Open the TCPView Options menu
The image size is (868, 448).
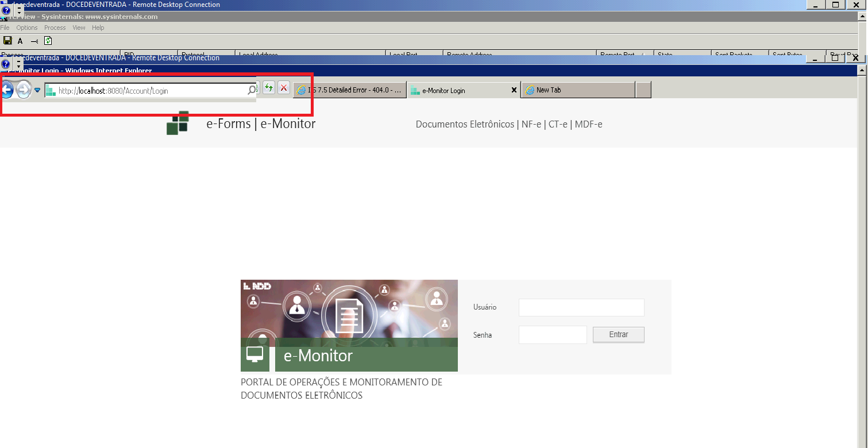click(26, 28)
